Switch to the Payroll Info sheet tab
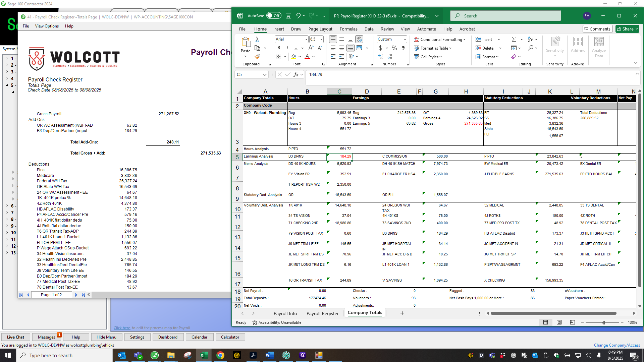 pos(285,313)
